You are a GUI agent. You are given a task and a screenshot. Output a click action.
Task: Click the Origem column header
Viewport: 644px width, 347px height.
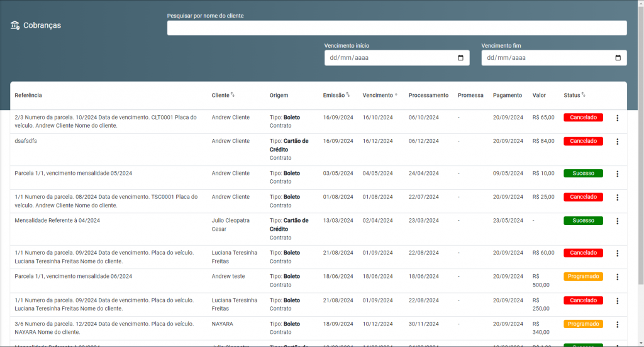pos(279,96)
